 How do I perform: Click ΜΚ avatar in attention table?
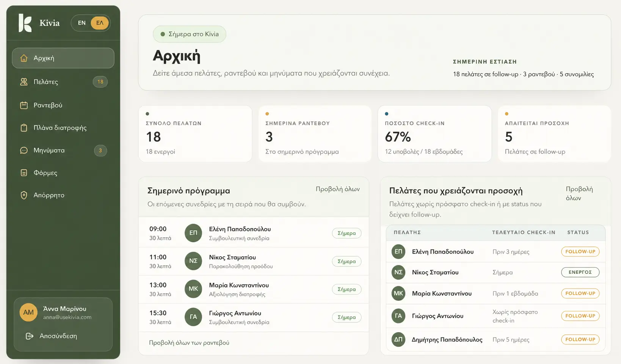pyautogui.click(x=398, y=293)
